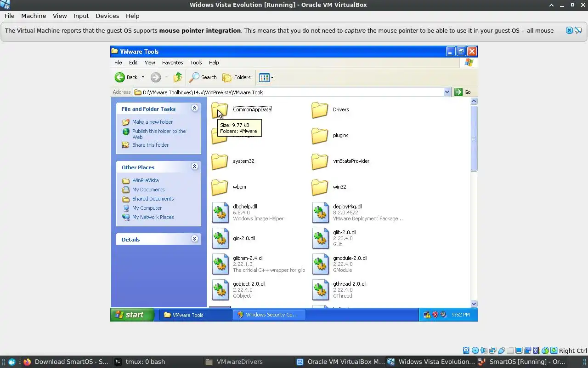
Task: Click Publish this folder to the Web
Action: [x=159, y=134]
